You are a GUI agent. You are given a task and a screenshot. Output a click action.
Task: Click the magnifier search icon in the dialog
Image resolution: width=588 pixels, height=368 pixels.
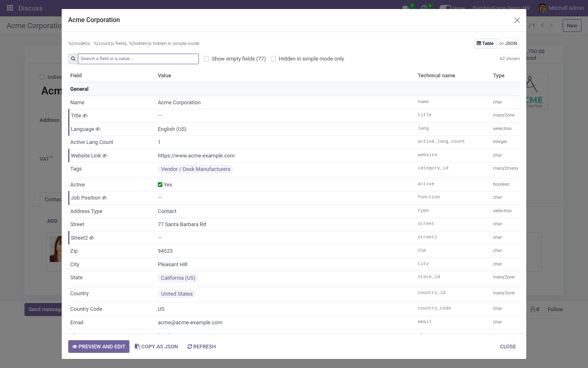tap(73, 59)
